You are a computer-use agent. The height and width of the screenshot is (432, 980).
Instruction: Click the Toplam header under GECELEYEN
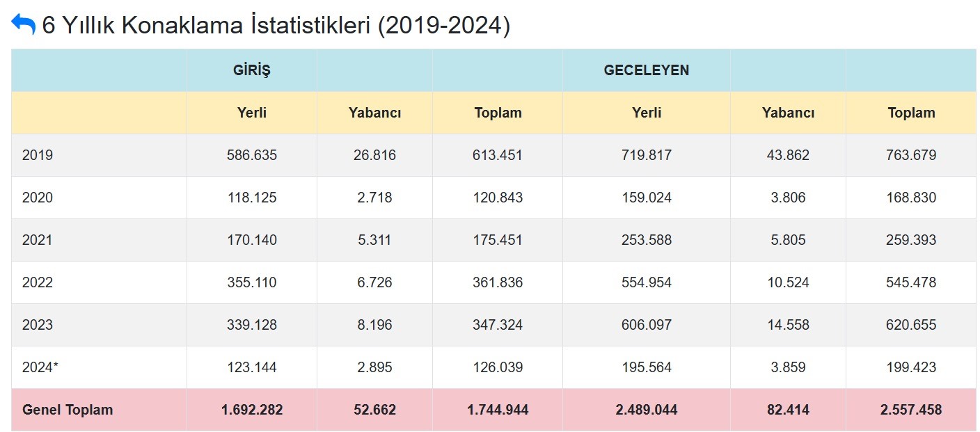[912, 112]
